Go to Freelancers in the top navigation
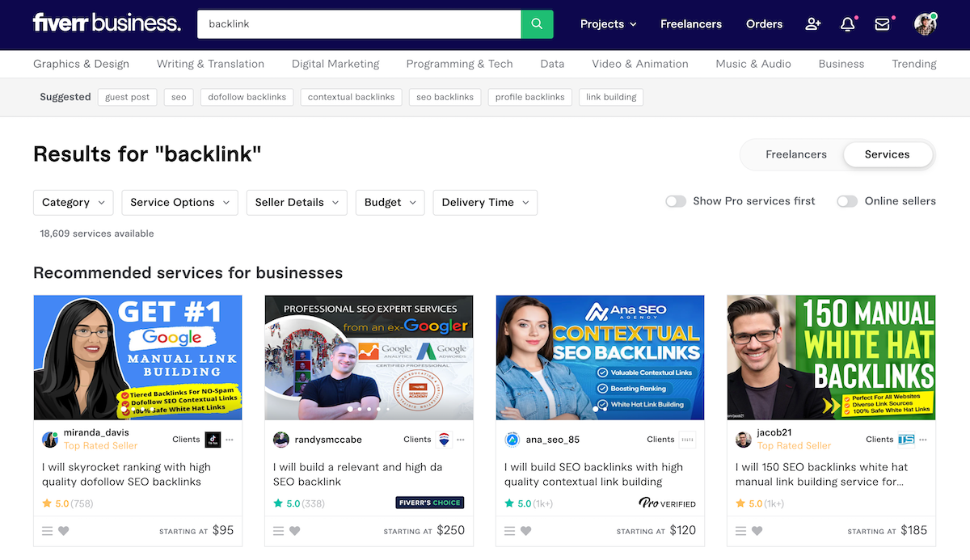970x560 pixels. point(691,24)
